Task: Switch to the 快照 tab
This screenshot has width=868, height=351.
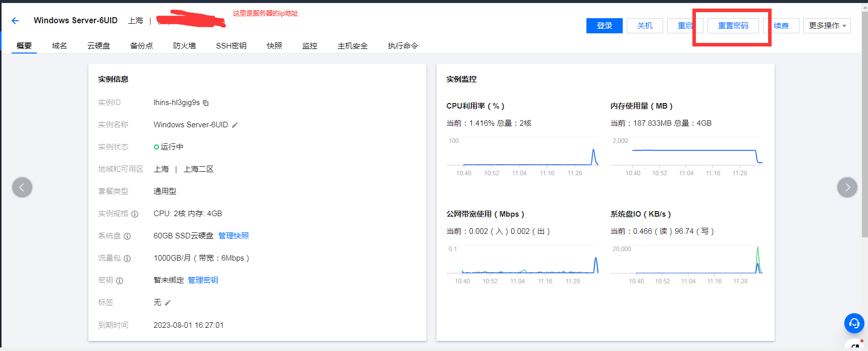Action: [x=275, y=46]
